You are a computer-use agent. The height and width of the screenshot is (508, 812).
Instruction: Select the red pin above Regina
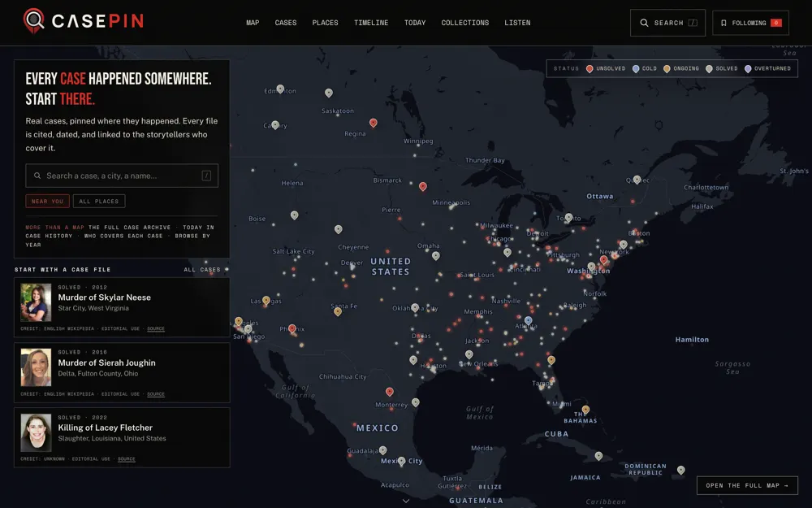click(374, 123)
